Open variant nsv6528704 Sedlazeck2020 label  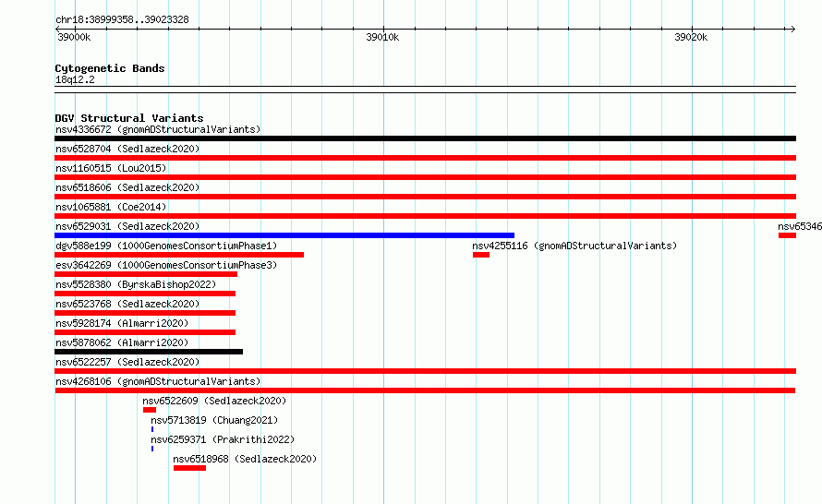(127, 149)
